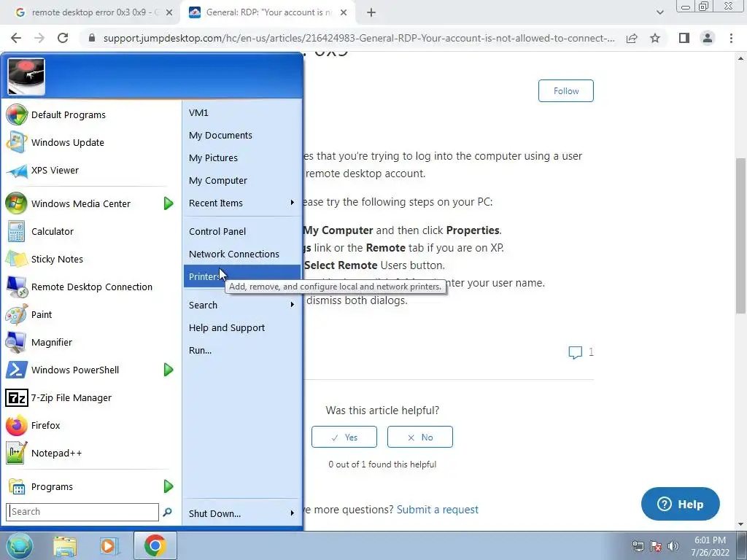Open My Documents

(242, 135)
